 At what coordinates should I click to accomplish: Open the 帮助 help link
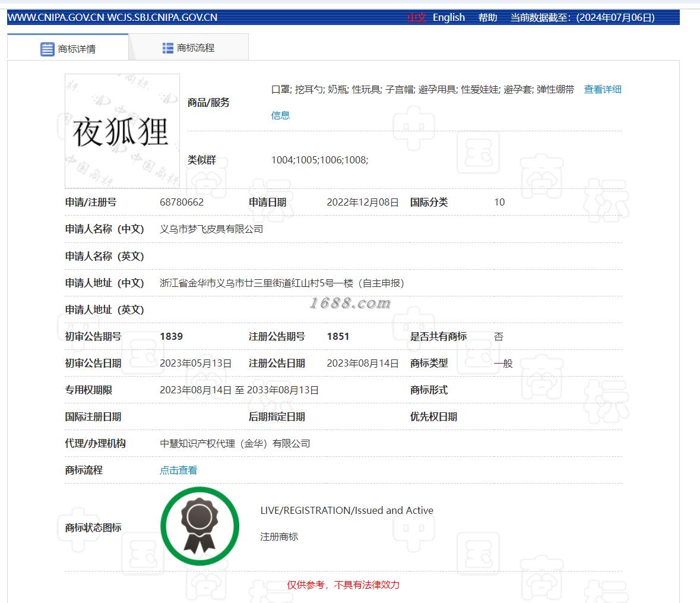click(487, 17)
